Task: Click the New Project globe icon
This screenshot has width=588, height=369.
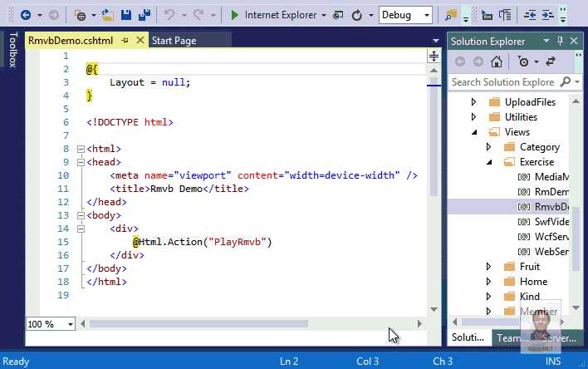Action: 80,15
